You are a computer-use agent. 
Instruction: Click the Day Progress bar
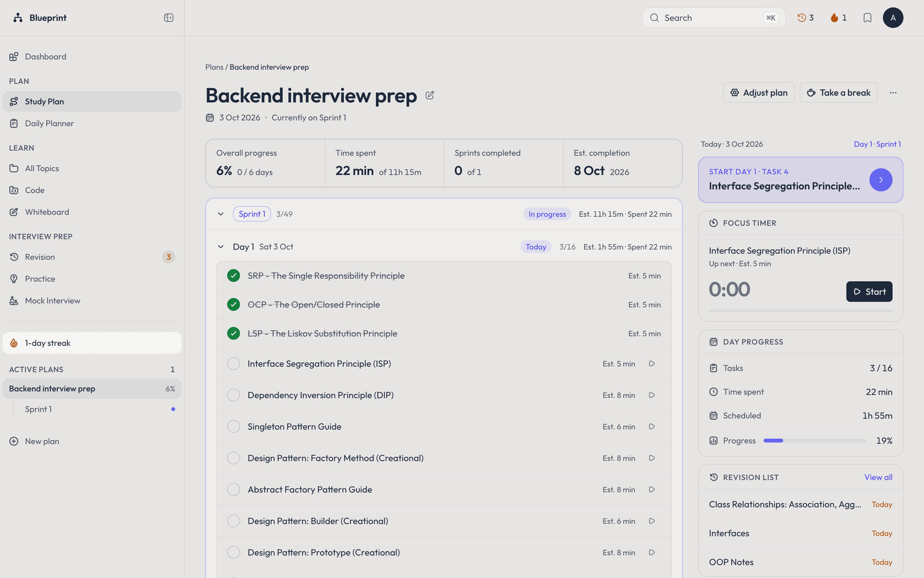click(x=814, y=441)
